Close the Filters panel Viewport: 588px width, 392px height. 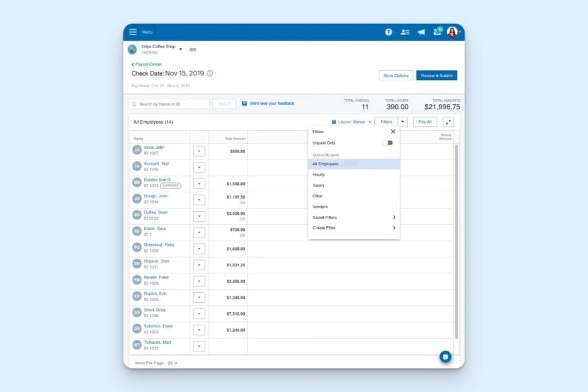pos(393,131)
